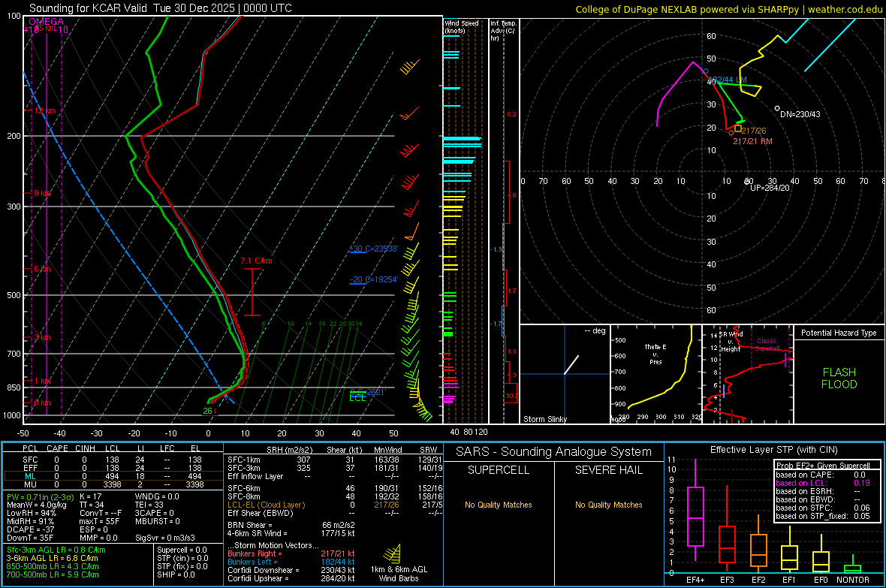886x588 pixels.
Task: Select the ML parcel row
Action: tap(113, 476)
